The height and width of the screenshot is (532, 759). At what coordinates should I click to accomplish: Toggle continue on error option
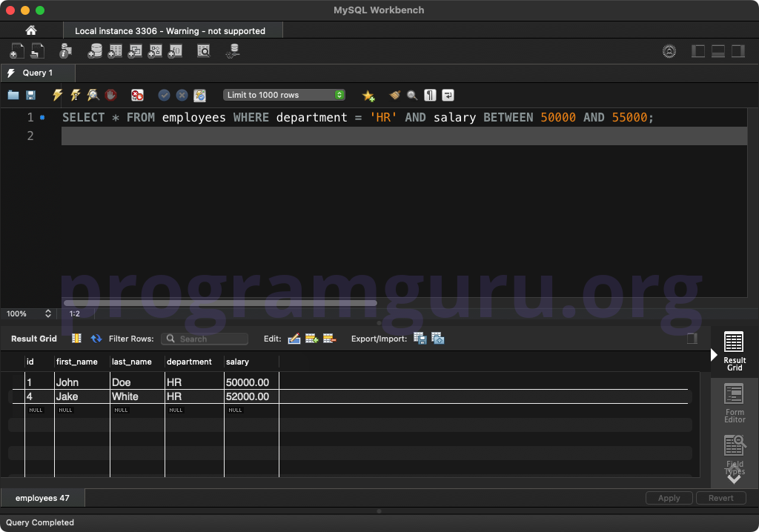click(137, 95)
